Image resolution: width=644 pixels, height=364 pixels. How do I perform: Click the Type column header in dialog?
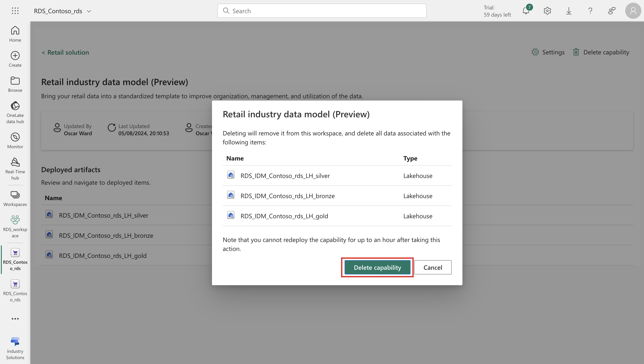pyautogui.click(x=410, y=158)
